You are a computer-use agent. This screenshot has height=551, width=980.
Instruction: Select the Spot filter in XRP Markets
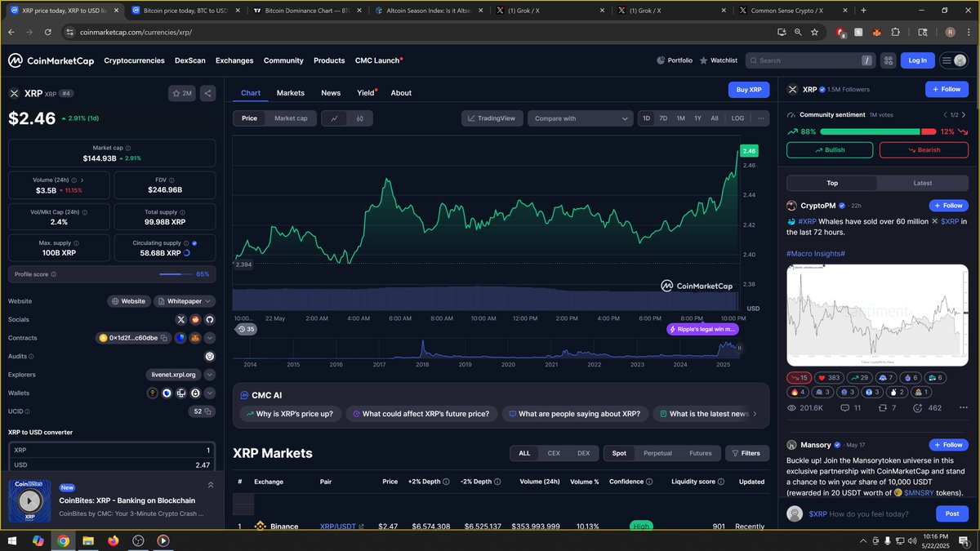pyautogui.click(x=619, y=452)
